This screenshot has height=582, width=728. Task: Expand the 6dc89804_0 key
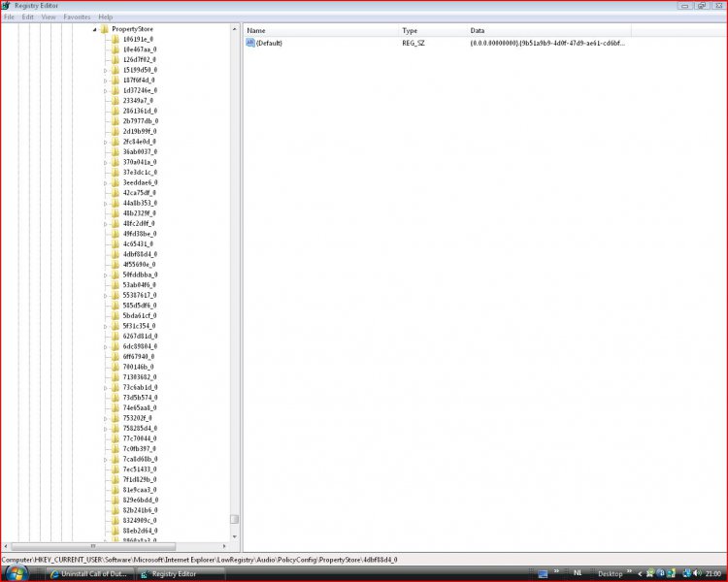[106, 346]
